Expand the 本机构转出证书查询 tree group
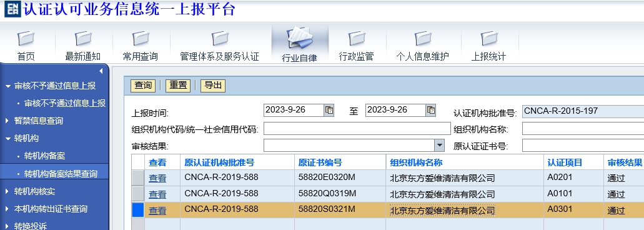Viewport: 644px width, 230px height. (x=7, y=209)
